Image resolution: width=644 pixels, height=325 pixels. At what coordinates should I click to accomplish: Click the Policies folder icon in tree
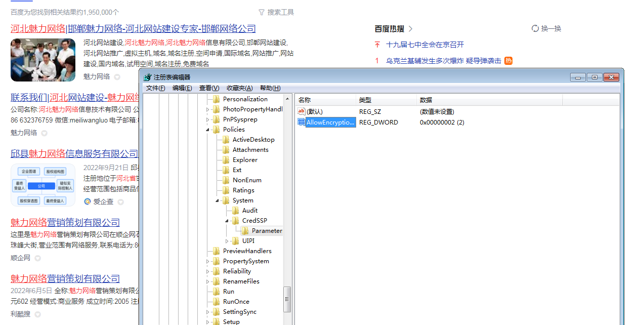click(217, 130)
